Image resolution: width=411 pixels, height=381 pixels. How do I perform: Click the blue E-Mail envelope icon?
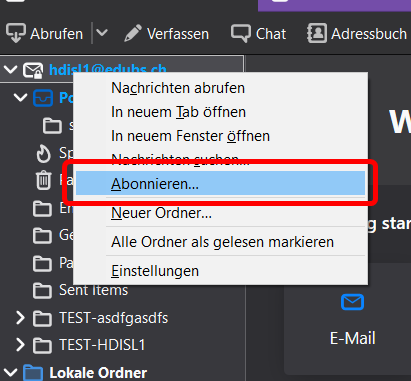click(352, 302)
